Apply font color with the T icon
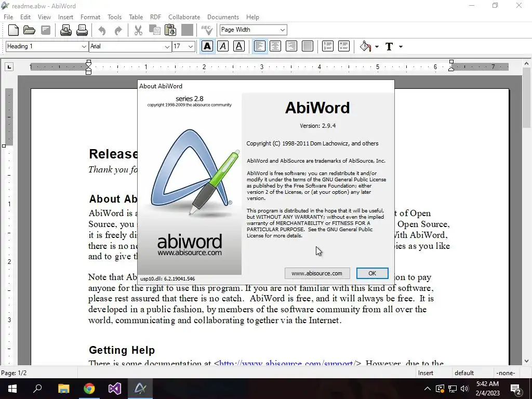This screenshot has width=532, height=399. point(389,46)
